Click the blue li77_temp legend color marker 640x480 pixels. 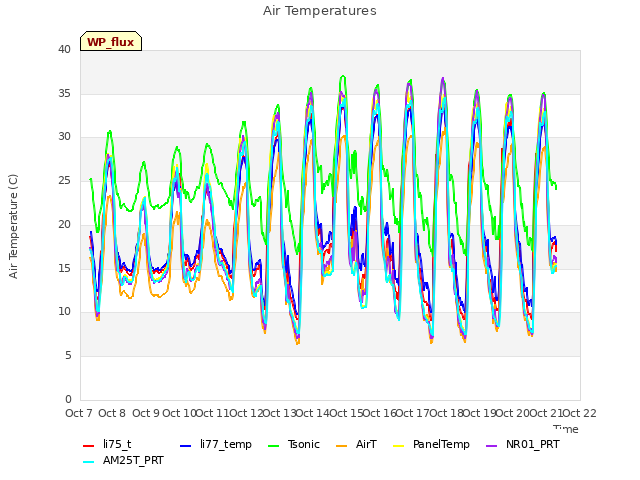pyautogui.click(x=186, y=446)
